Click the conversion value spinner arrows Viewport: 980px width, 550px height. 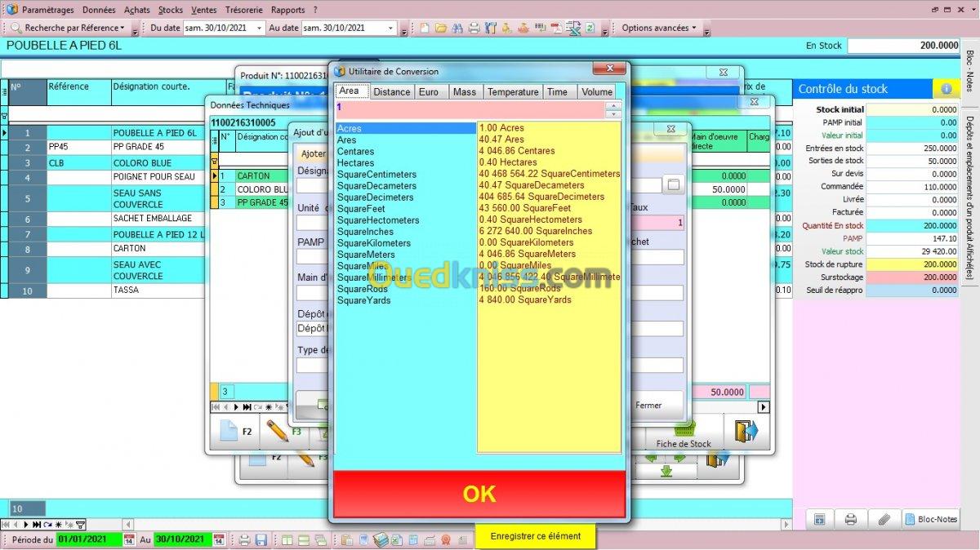(x=613, y=108)
